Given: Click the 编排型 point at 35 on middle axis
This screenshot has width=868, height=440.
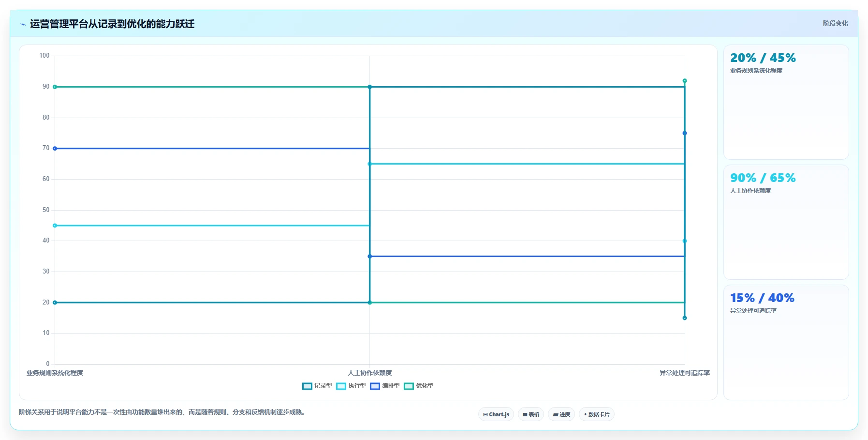Looking at the screenshot, I should click(x=370, y=257).
